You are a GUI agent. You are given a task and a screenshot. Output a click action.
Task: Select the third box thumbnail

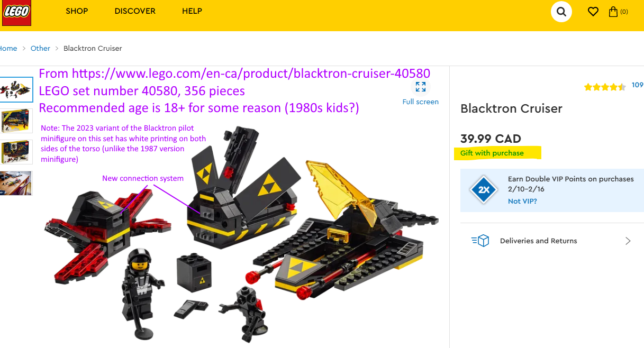(16, 152)
